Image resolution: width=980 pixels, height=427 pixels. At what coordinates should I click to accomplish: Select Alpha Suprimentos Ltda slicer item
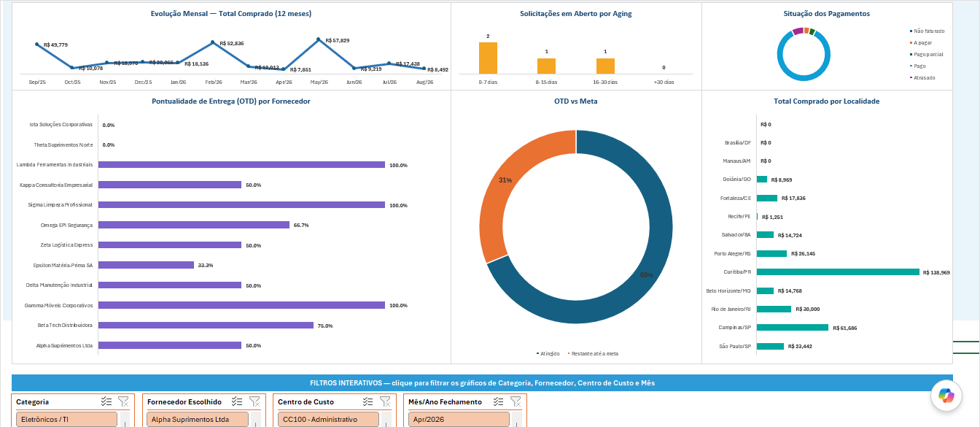coord(198,419)
